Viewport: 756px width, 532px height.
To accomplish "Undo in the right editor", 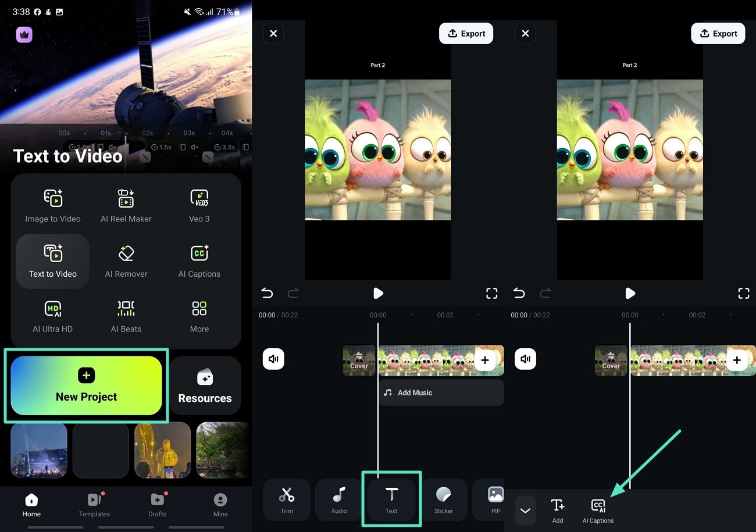I will click(x=519, y=293).
